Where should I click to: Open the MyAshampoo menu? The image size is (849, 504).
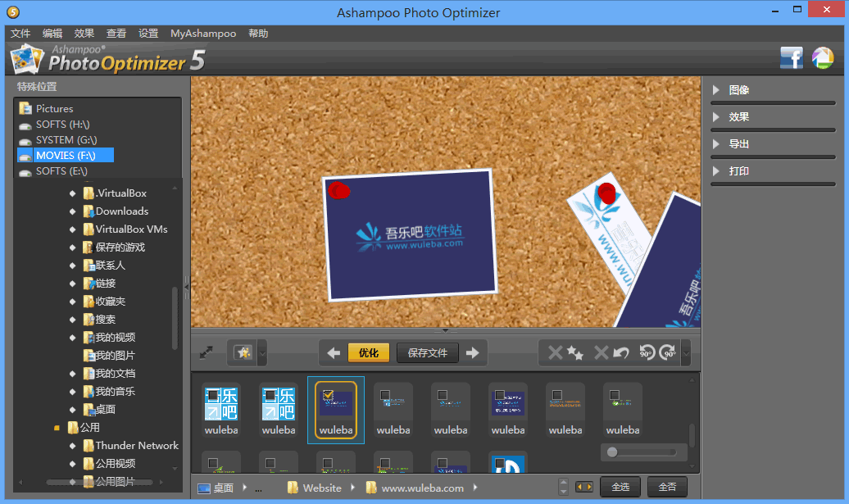tap(203, 34)
